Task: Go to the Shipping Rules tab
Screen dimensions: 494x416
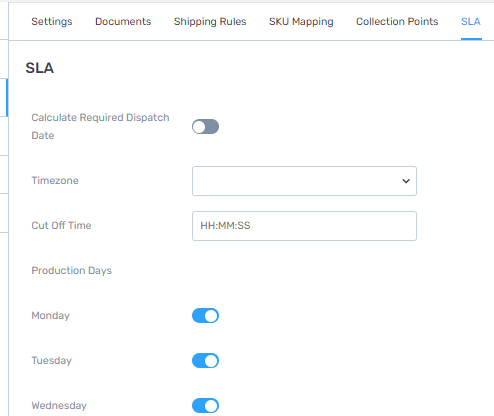Action: coord(210,22)
